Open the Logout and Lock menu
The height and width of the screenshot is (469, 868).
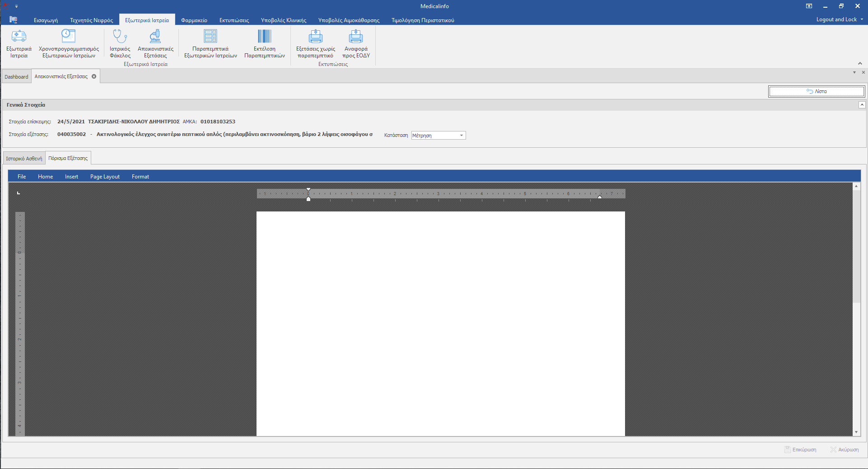point(839,19)
